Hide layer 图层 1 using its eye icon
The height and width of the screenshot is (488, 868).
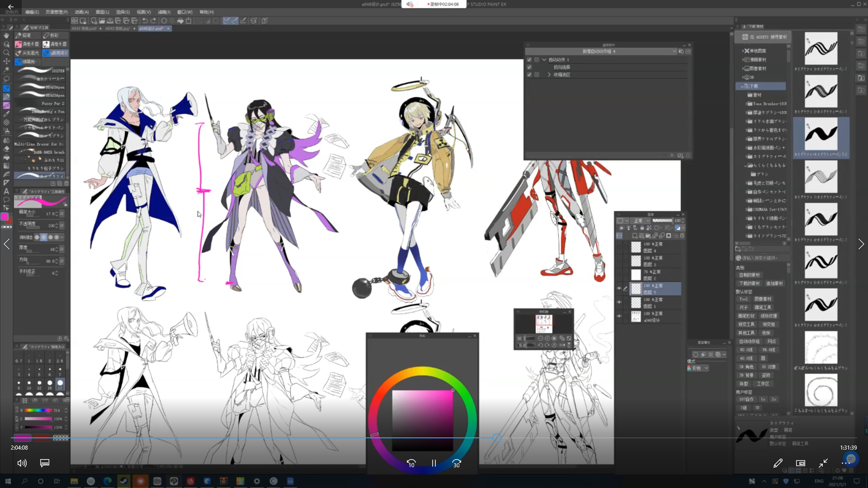point(619,302)
